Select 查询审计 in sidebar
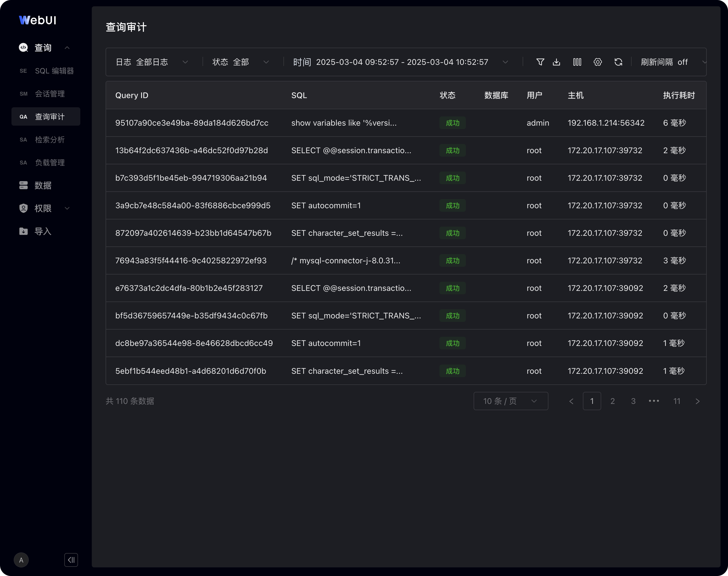The image size is (728, 576). tap(46, 117)
